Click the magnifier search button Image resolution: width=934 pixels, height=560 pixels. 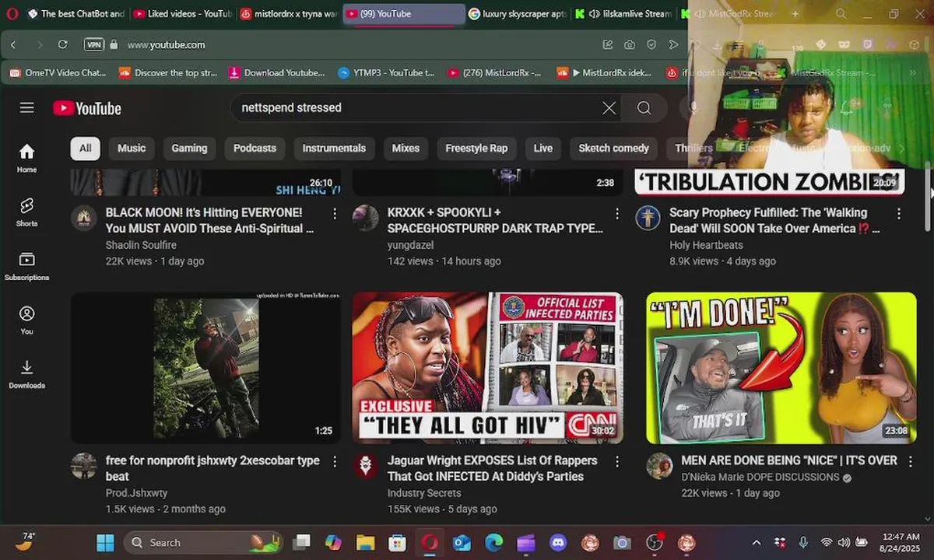click(x=644, y=108)
